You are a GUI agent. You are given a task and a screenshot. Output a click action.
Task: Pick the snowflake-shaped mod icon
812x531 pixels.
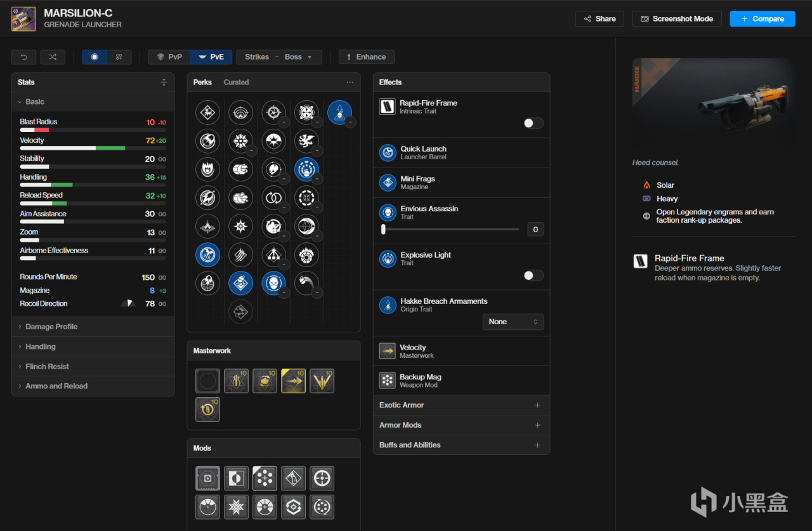[236, 507]
